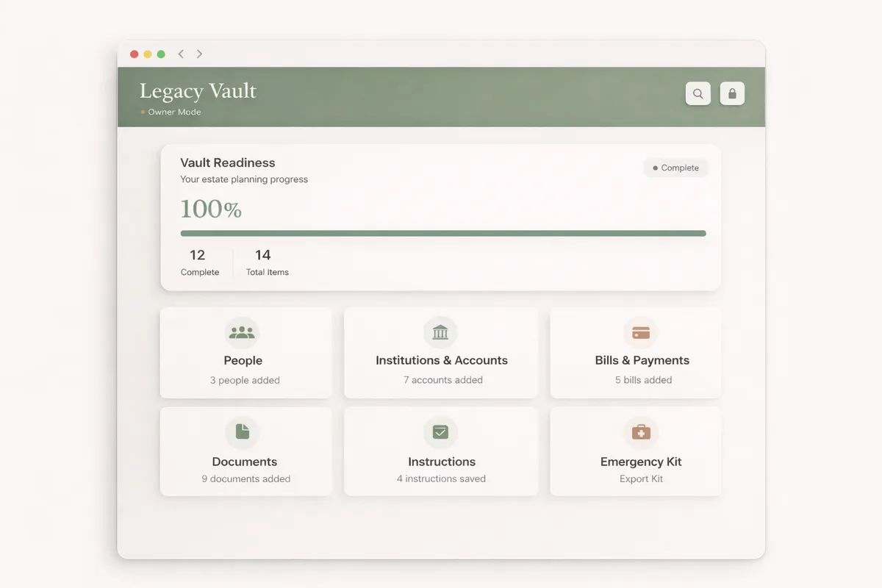Screen dimensions: 882x588
Task: Toggle the green traffic light button
Action: tap(160, 54)
